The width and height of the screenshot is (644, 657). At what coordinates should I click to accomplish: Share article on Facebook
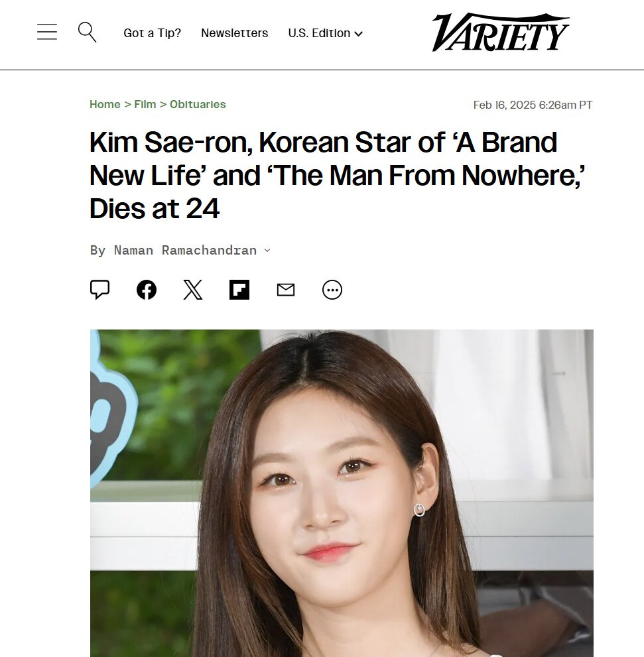147,290
